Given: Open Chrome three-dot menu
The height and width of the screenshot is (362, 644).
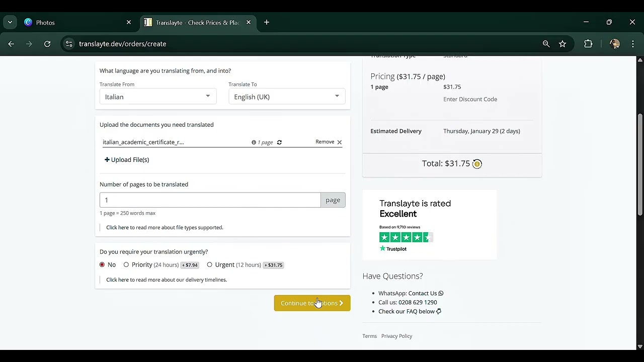Looking at the screenshot, I should [633, 44].
